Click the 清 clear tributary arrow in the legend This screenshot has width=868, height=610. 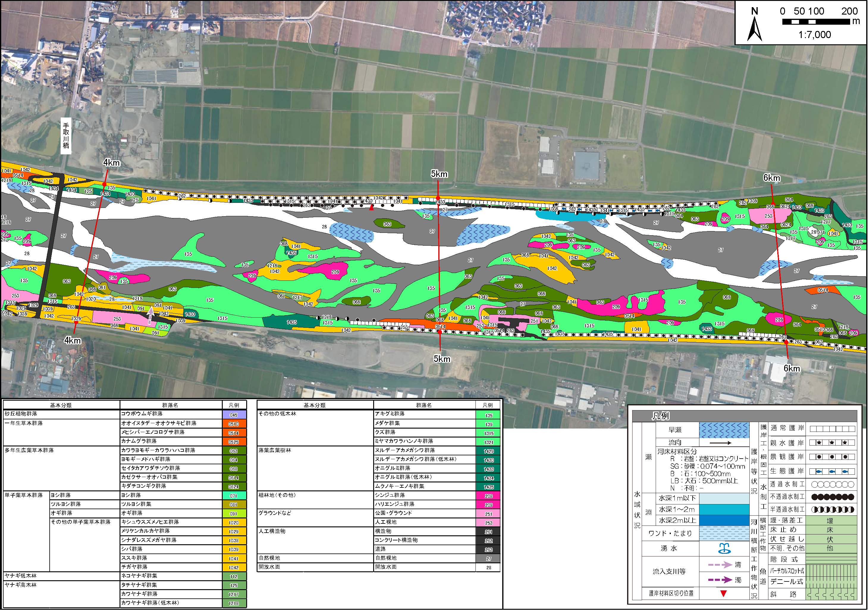point(720,565)
